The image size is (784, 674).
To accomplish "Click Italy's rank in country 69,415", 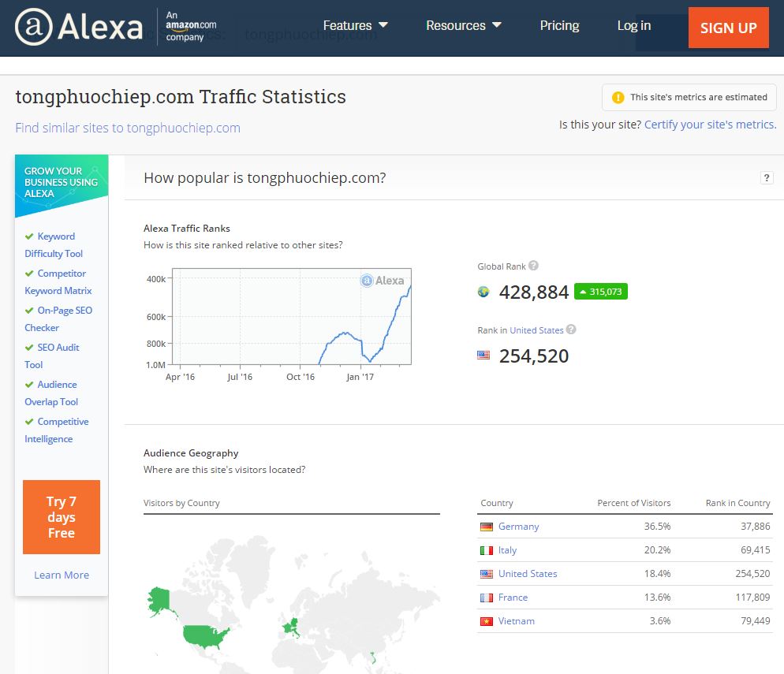I will pos(755,550).
